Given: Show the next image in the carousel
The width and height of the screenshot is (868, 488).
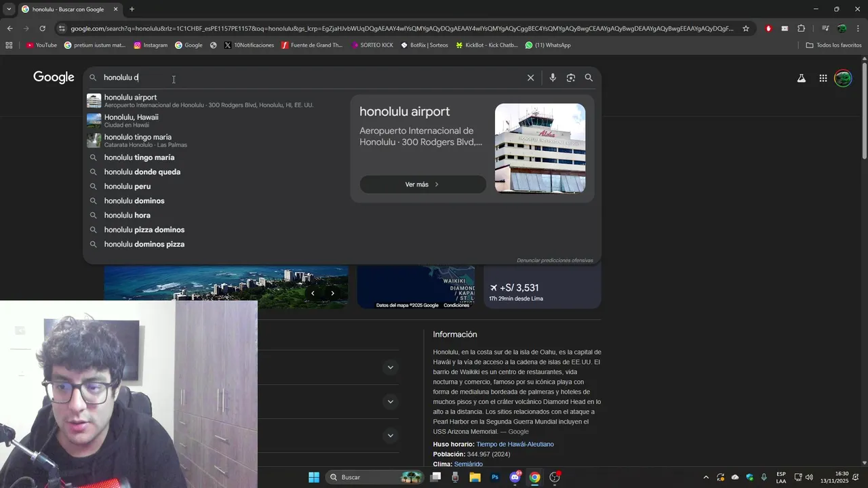Looking at the screenshot, I should pos(332,293).
